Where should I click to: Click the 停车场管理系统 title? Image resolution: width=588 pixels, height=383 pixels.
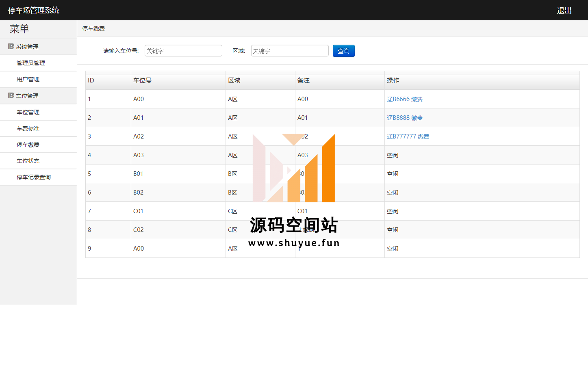(x=34, y=10)
